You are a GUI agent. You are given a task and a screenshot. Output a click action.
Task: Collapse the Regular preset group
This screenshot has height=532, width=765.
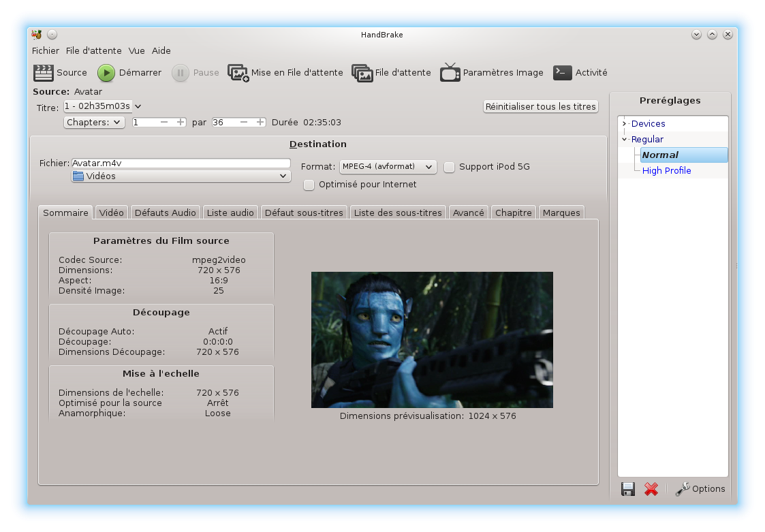click(624, 139)
